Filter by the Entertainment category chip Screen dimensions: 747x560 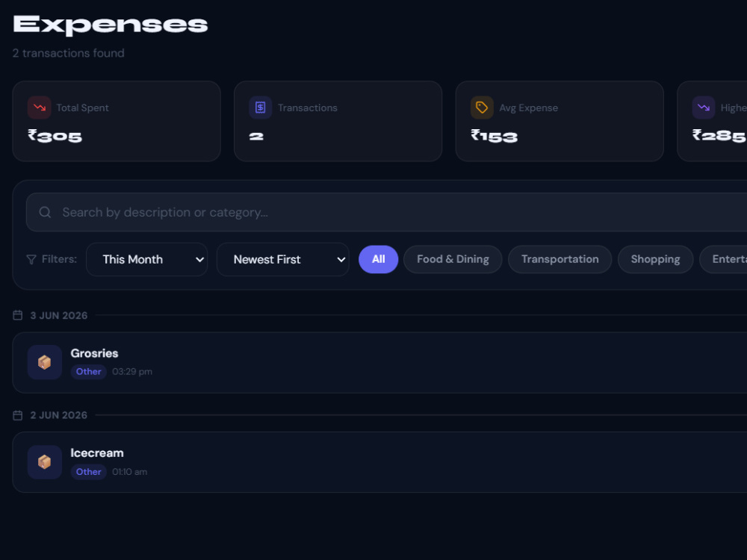724,260
